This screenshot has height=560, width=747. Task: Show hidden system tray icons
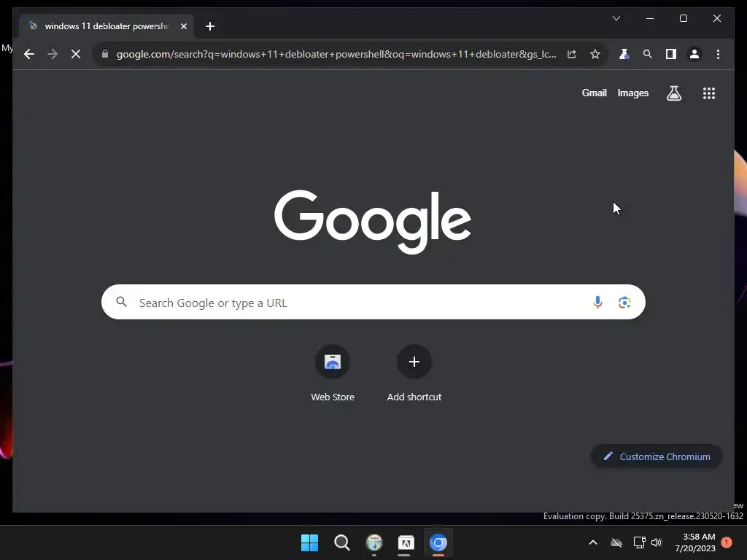(x=592, y=542)
